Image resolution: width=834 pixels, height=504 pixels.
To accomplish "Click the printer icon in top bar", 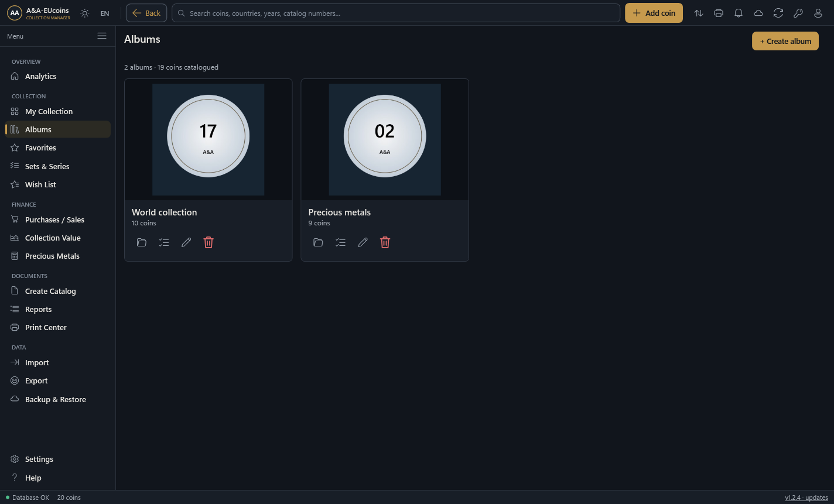I will coord(719,13).
